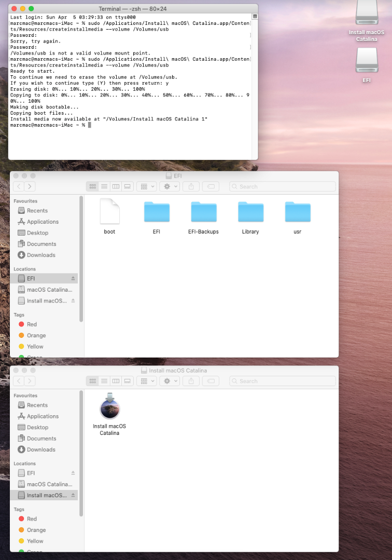392x560 pixels.
Task: Switch EFI window to gallery view
Action: [128, 186]
